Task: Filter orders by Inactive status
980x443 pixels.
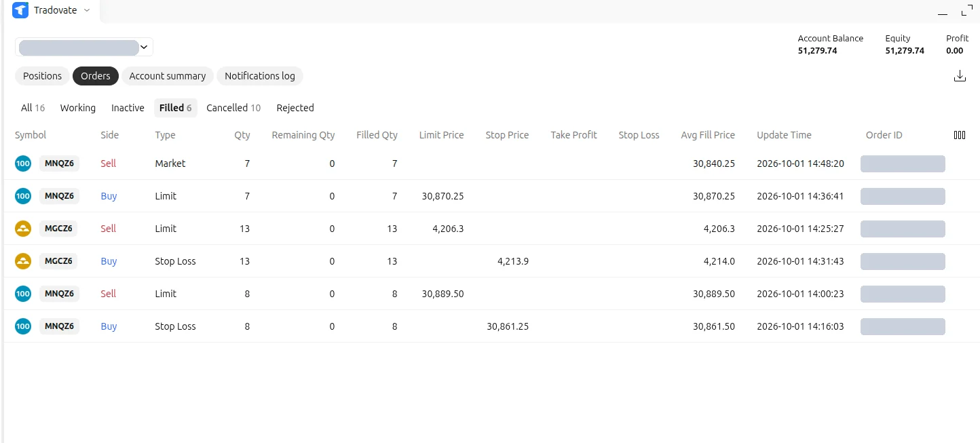Action: coord(128,108)
